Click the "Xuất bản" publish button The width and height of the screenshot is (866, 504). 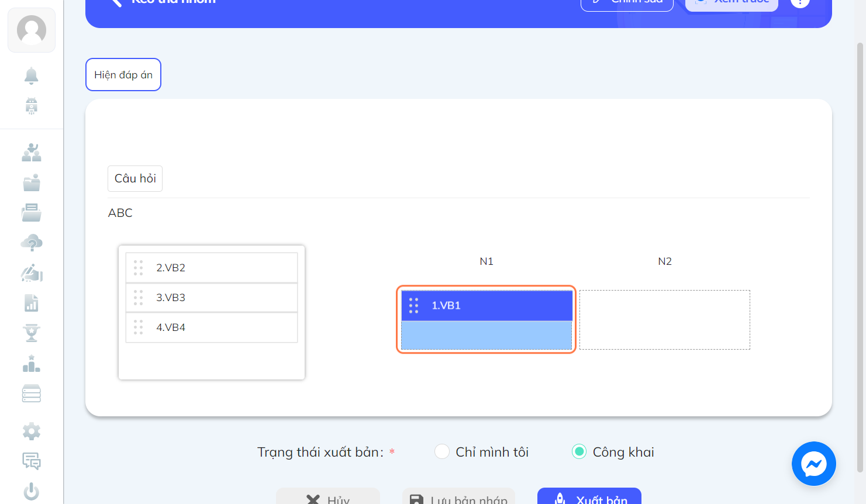pyautogui.click(x=589, y=496)
